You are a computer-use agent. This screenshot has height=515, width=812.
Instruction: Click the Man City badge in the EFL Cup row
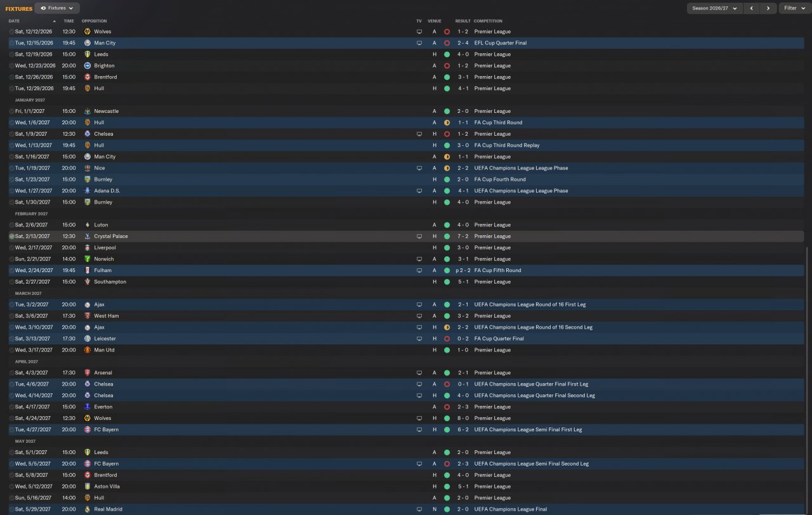pos(88,43)
